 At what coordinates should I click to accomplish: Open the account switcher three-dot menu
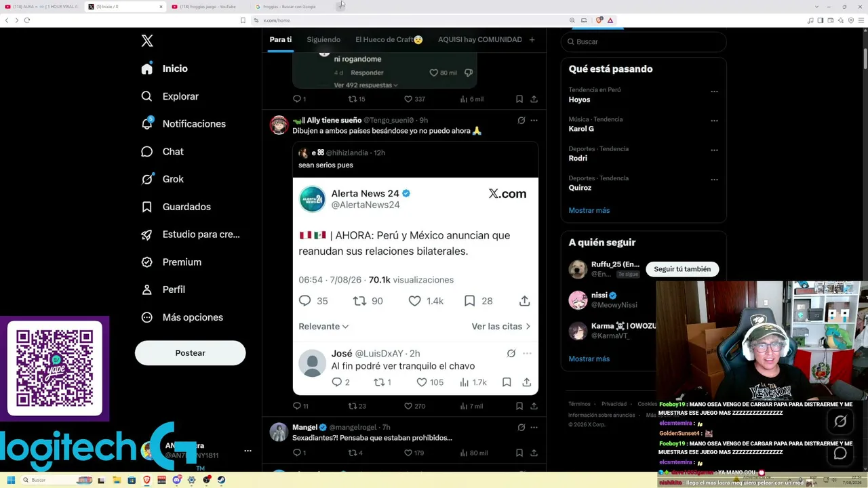(248, 451)
